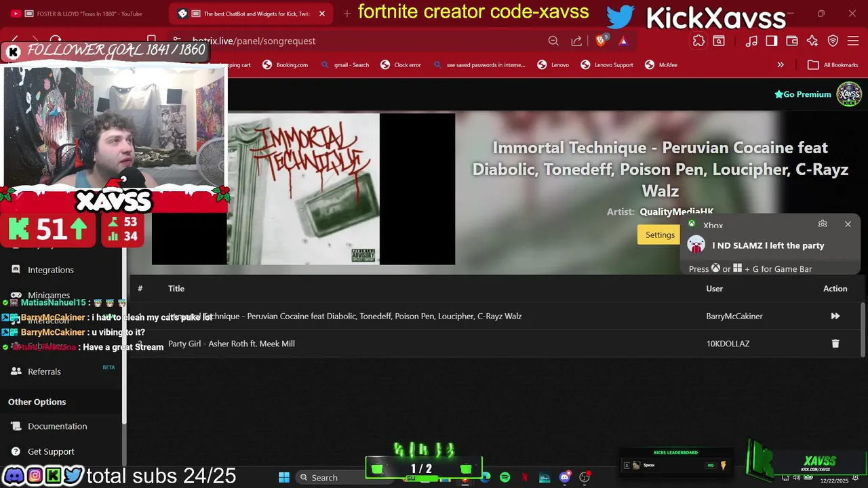
Task: Close the Xbox party notification
Action: tap(848, 224)
